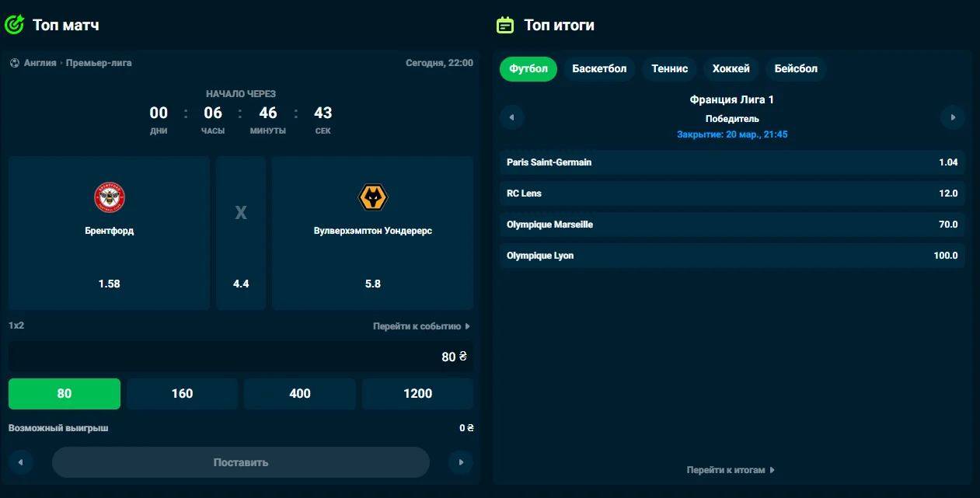Click the Wolverhampton wolf logo
980x498 pixels.
pyautogui.click(x=373, y=198)
